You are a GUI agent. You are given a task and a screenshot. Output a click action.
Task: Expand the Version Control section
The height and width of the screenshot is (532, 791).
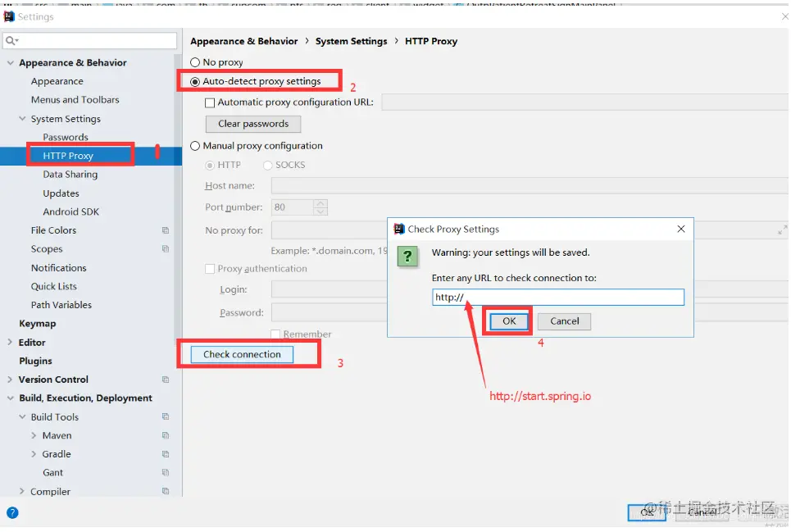coord(10,380)
